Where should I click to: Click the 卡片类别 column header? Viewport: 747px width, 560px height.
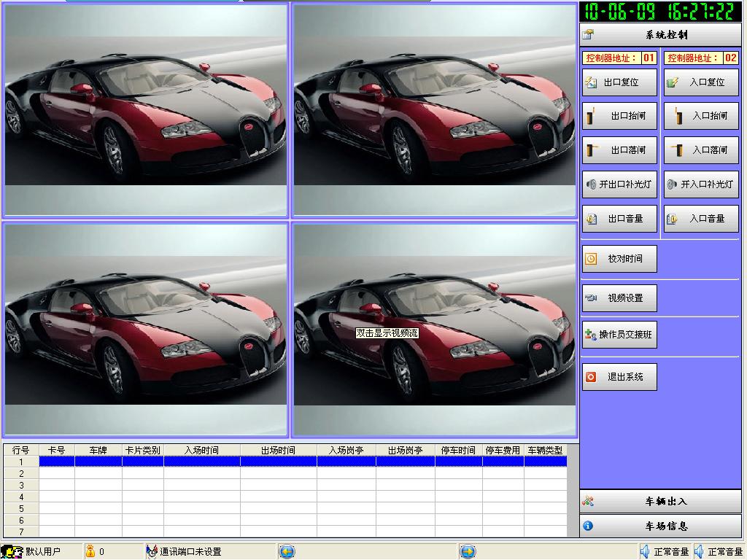point(143,450)
